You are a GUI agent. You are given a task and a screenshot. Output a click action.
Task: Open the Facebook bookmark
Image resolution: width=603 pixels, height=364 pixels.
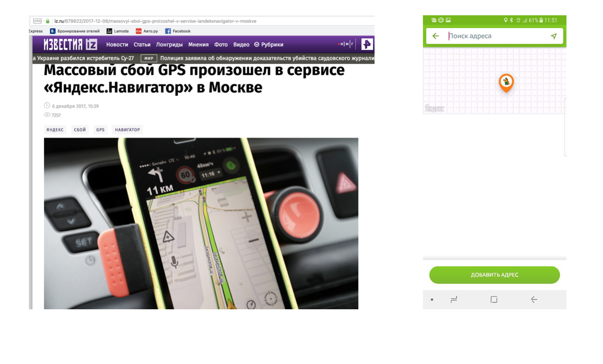(x=178, y=31)
